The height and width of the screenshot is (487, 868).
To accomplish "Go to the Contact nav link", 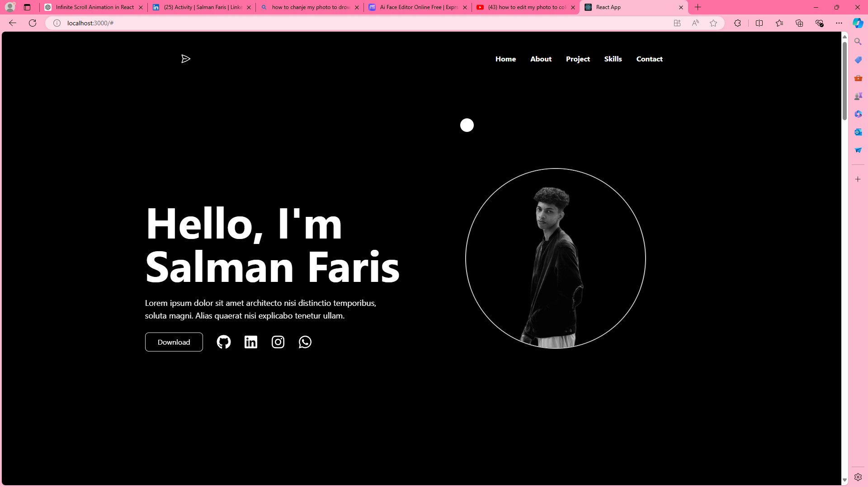I will click(x=649, y=59).
